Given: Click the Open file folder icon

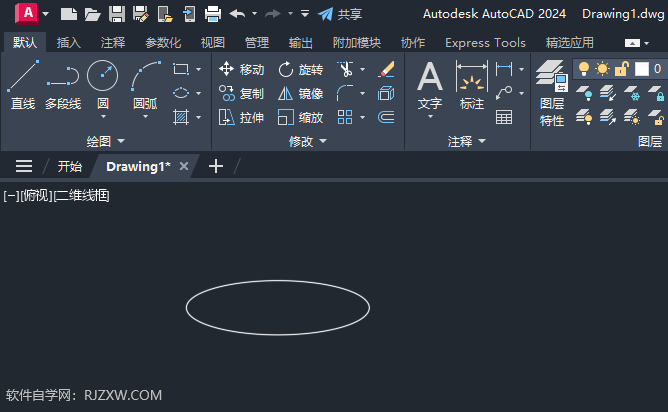Looking at the screenshot, I should click(x=92, y=14).
